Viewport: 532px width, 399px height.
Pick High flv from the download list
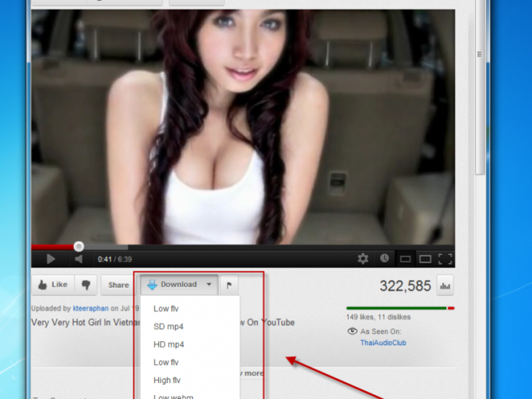coord(167,380)
